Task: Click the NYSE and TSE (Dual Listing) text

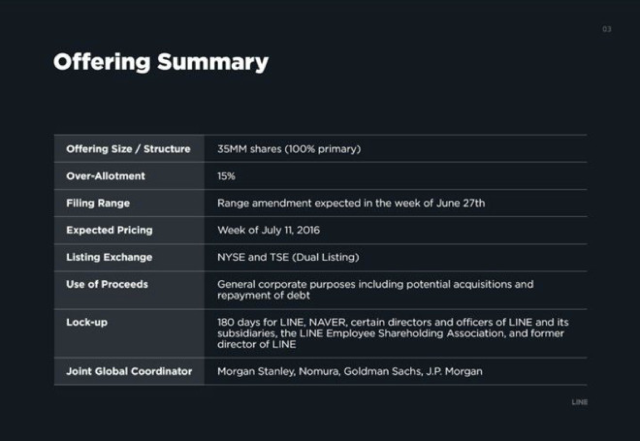Action: pyautogui.click(x=288, y=257)
